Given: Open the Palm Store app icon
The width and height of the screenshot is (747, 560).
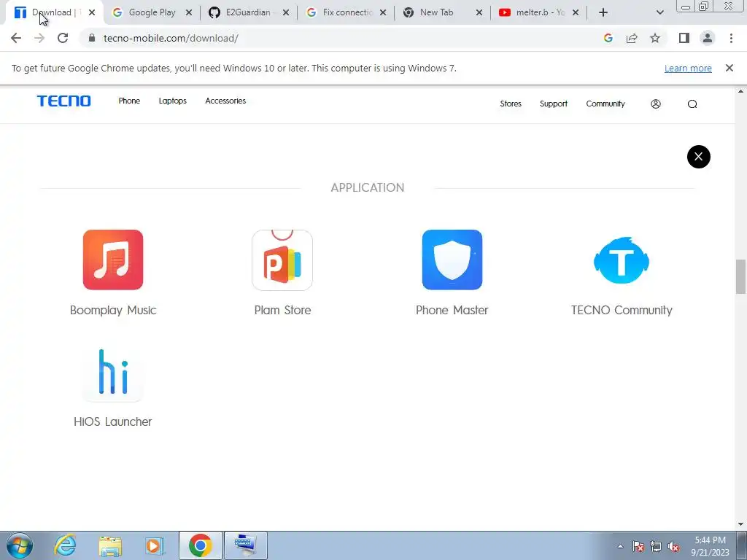Looking at the screenshot, I should (282, 260).
